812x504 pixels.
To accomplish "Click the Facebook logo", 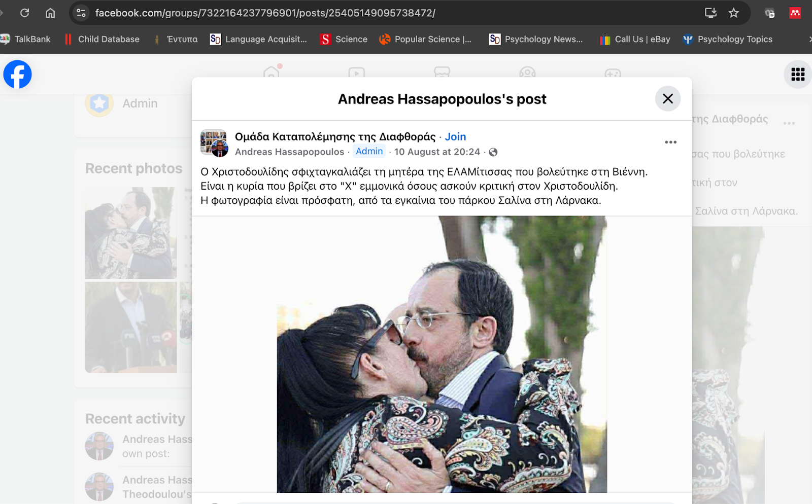I will click(x=18, y=75).
